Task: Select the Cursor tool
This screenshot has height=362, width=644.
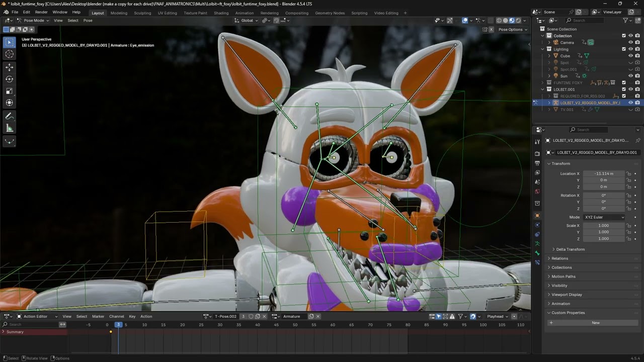Action: (x=9, y=54)
